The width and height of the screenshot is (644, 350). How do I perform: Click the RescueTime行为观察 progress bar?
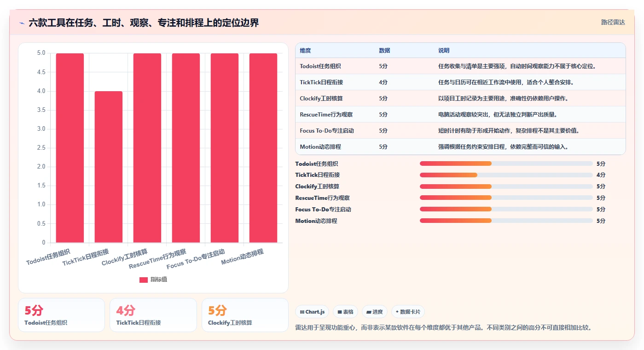[506, 198]
